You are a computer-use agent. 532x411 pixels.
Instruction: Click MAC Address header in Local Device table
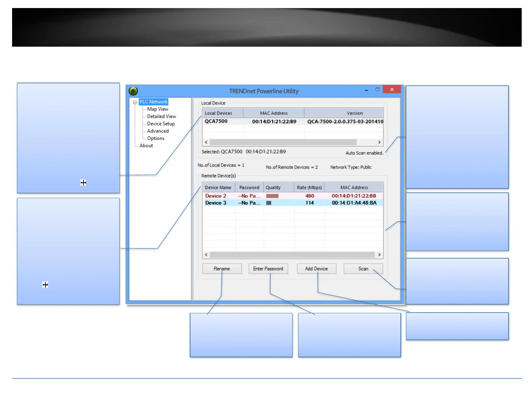(x=274, y=113)
